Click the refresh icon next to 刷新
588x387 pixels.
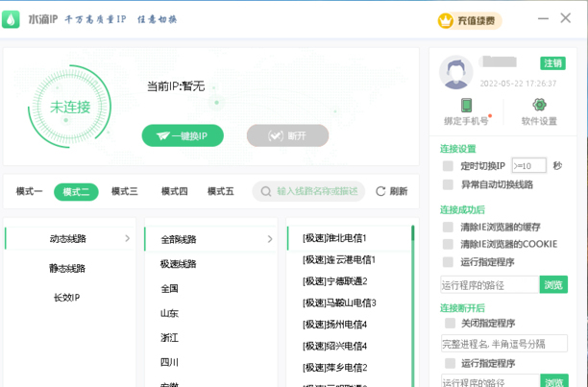coord(380,191)
